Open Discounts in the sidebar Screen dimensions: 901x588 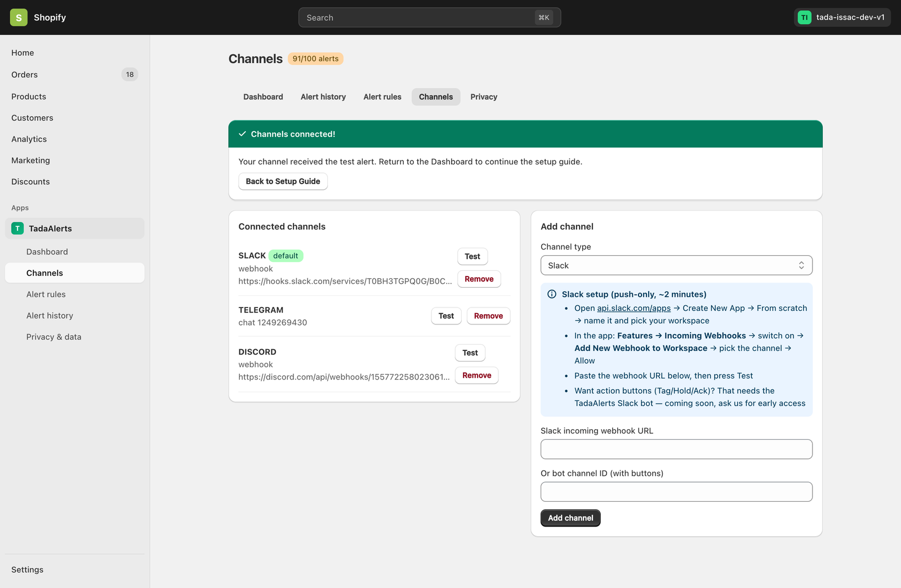74,181
